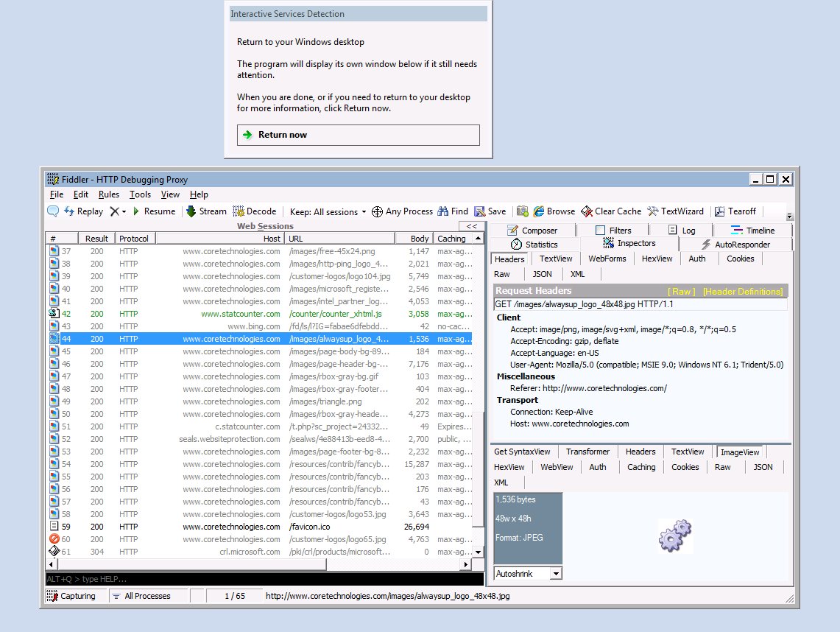The width and height of the screenshot is (840, 632).
Task: Open the File menu
Action: [x=56, y=194]
